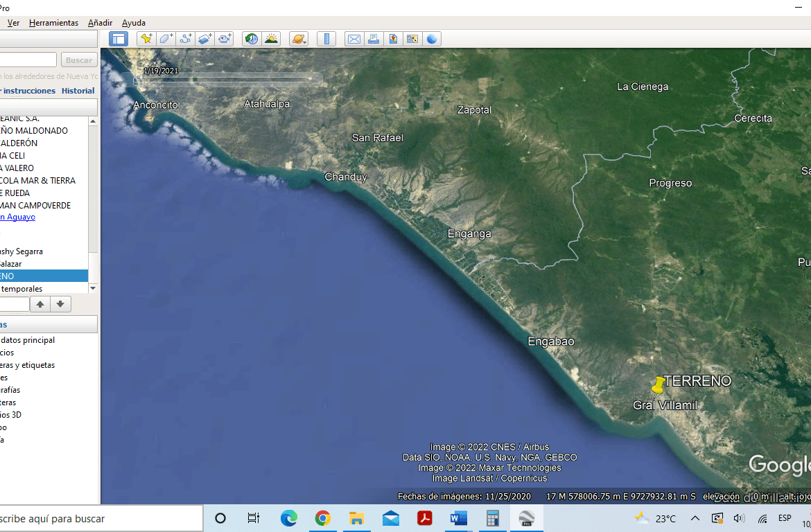811x532 pixels.
Task: Click the print icon
Action: point(374,39)
